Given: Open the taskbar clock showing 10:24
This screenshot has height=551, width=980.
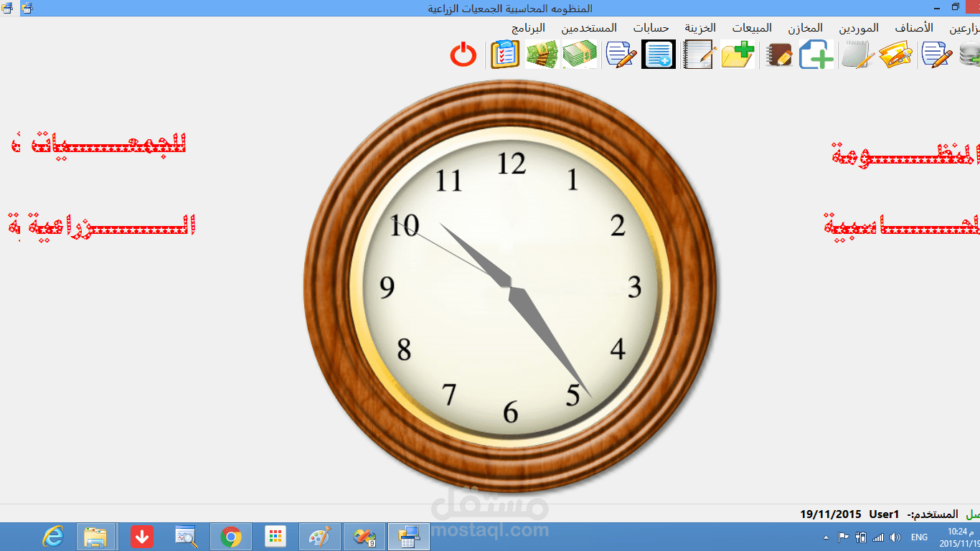Looking at the screenshot, I should click(x=958, y=537).
